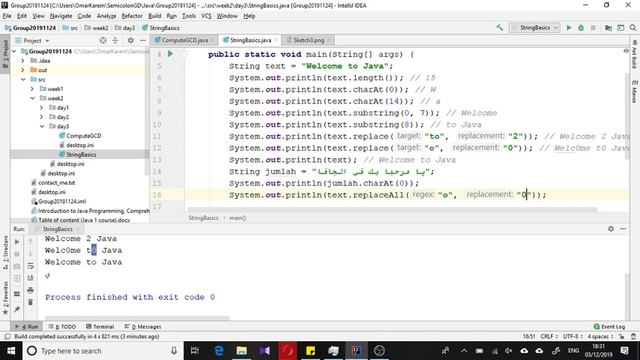Open the VCS menu
The height and width of the screenshot is (360, 640).
tap(206, 16)
